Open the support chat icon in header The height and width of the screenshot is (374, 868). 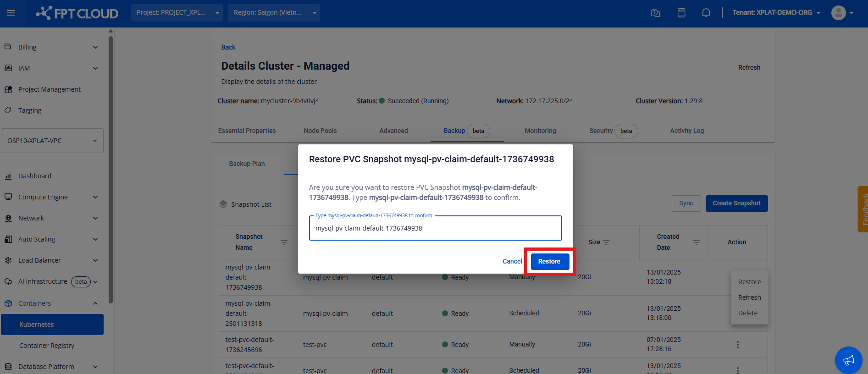point(655,13)
